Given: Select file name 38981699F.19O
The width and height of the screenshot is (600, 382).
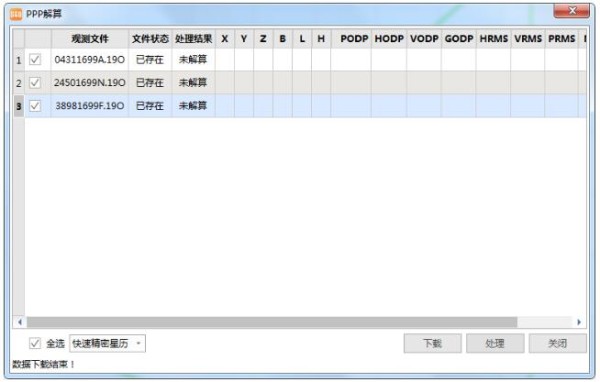Looking at the screenshot, I should click(x=90, y=106).
